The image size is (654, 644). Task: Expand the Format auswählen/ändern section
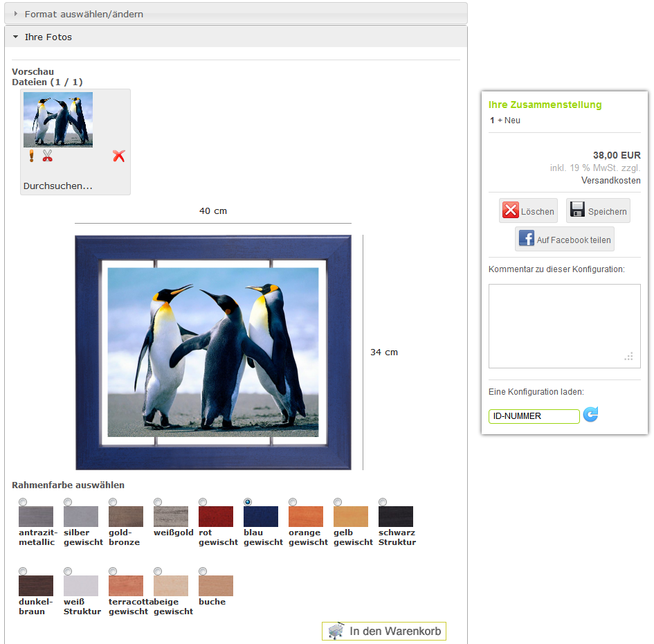click(236, 14)
